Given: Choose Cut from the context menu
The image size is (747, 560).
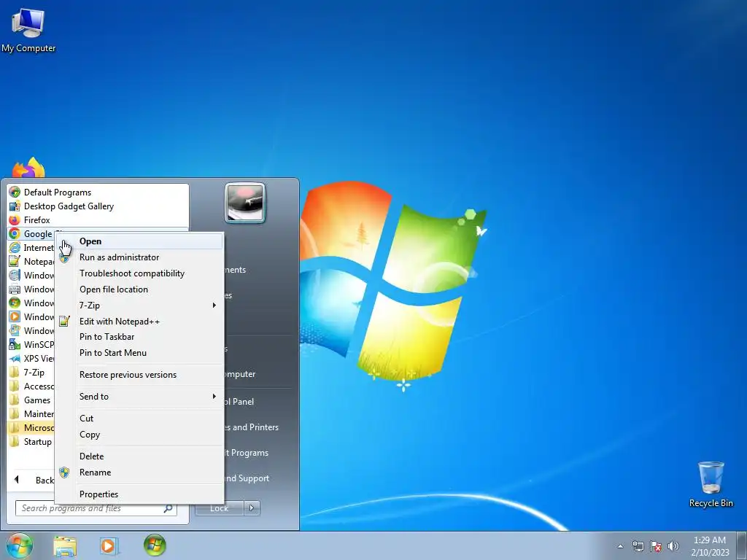Looking at the screenshot, I should coord(139,418).
